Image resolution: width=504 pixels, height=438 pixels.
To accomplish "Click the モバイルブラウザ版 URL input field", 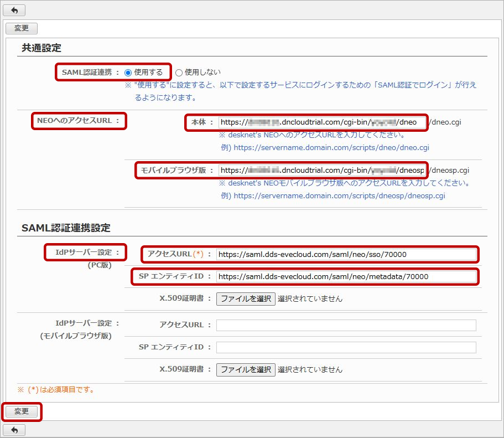I will coord(322,170).
